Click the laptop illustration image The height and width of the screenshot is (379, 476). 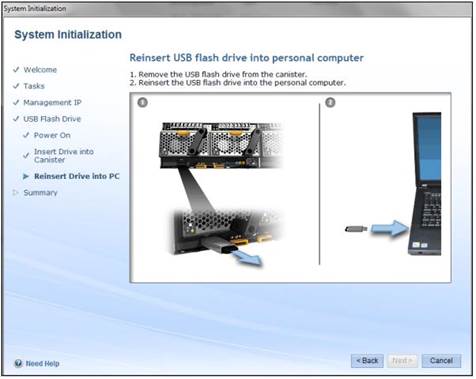pyautogui.click(x=425, y=184)
